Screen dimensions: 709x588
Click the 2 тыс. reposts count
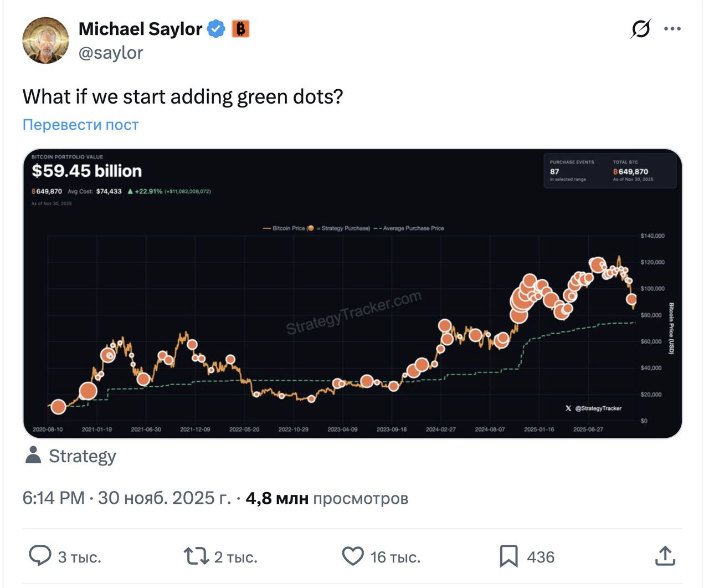(x=235, y=557)
